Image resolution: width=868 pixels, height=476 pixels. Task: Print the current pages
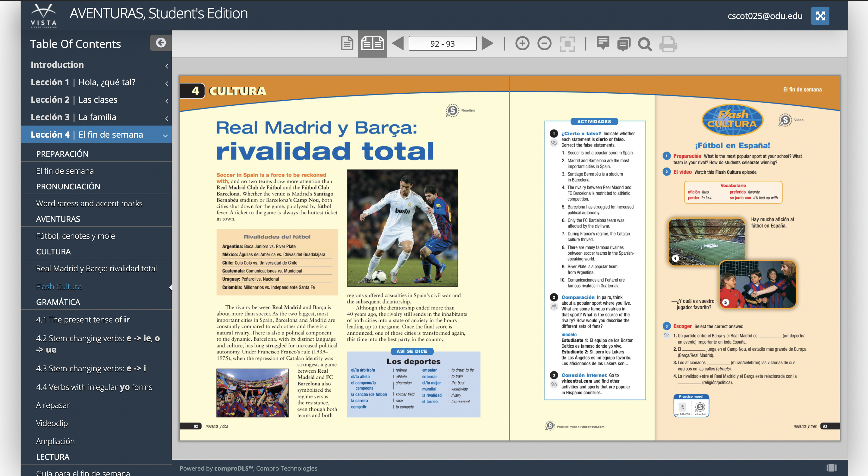668,44
